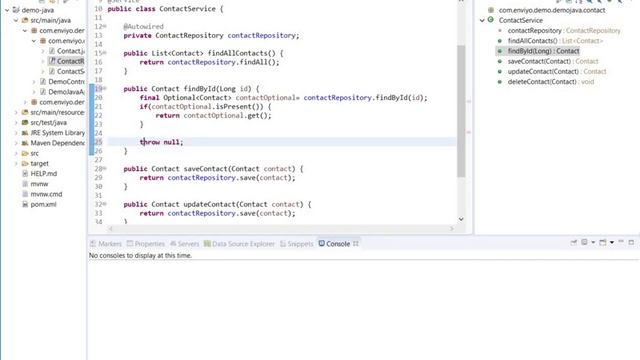Click the Pin Console icon
The width and height of the screenshot is (640, 360).
pyautogui.click(x=573, y=242)
